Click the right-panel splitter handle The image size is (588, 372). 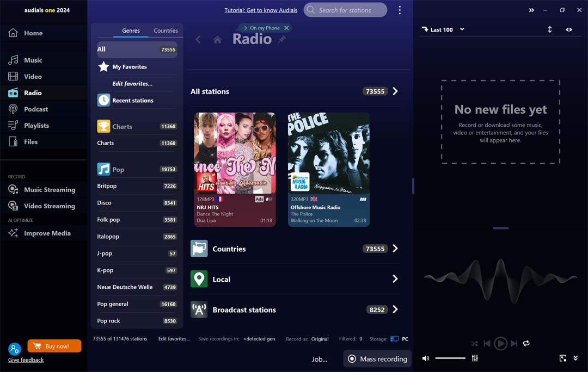501,228
